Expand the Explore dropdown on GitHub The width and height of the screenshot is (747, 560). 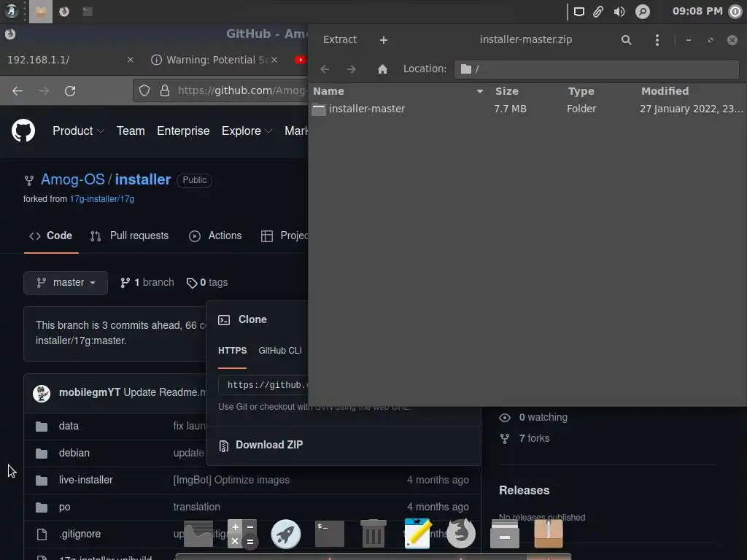click(x=247, y=131)
